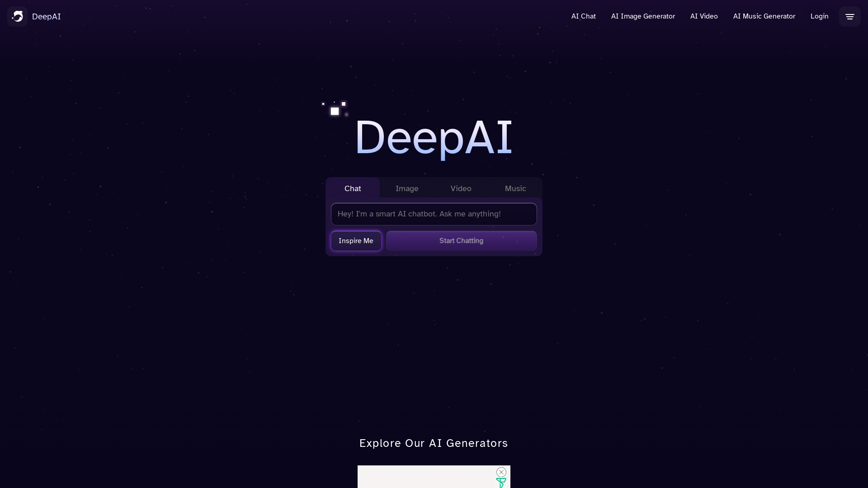Open AI Image Generator nav link

pos(643,16)
